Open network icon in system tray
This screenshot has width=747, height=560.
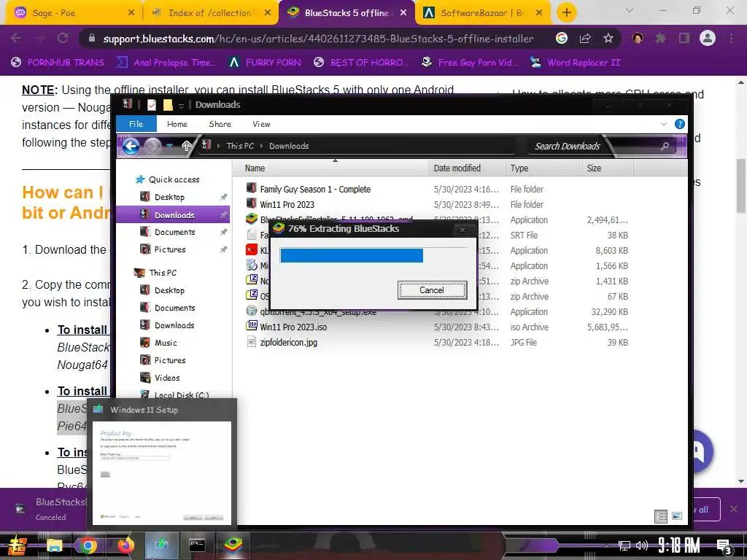(x=624, y=545)
